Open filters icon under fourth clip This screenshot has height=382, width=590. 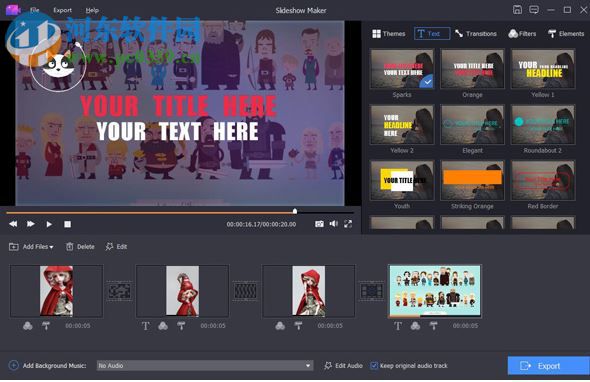click(x=415, y=326)
